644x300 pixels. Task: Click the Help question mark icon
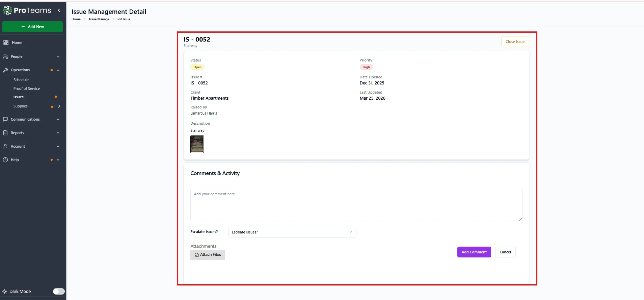pyautogui.click(x=5, y=160)
